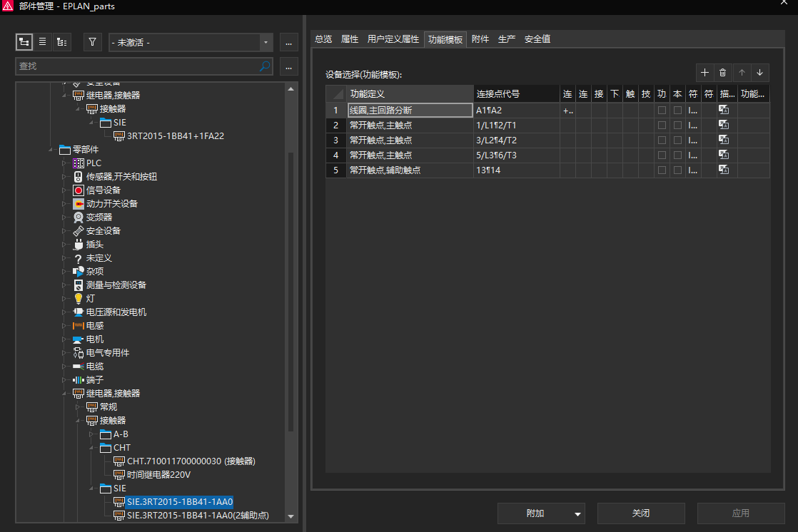Viewport: 798px width, 532px height.
Task: Expand the 信号设备 tree node
Action: (64, 190)
